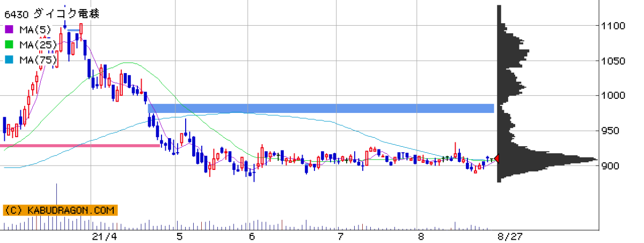Click the red current-price arrow marker
Viewport: 644px width, 243px height.
click(497, 158)
